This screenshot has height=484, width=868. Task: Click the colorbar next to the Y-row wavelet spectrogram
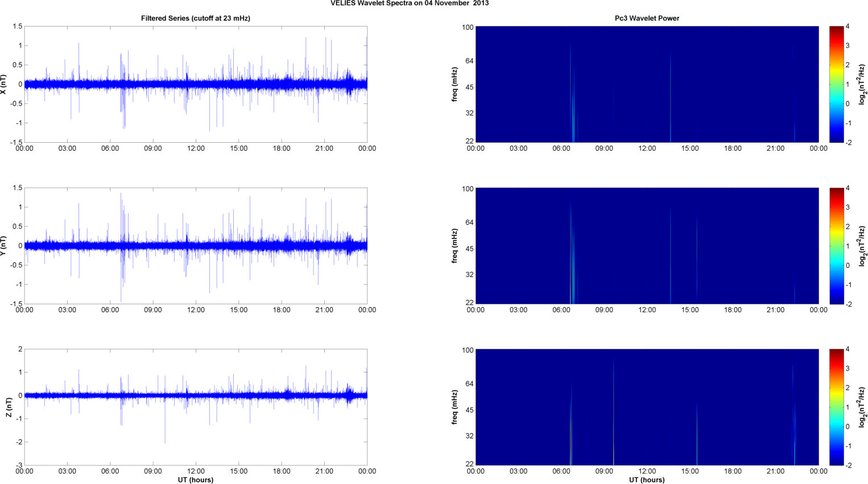click(836, 246)
